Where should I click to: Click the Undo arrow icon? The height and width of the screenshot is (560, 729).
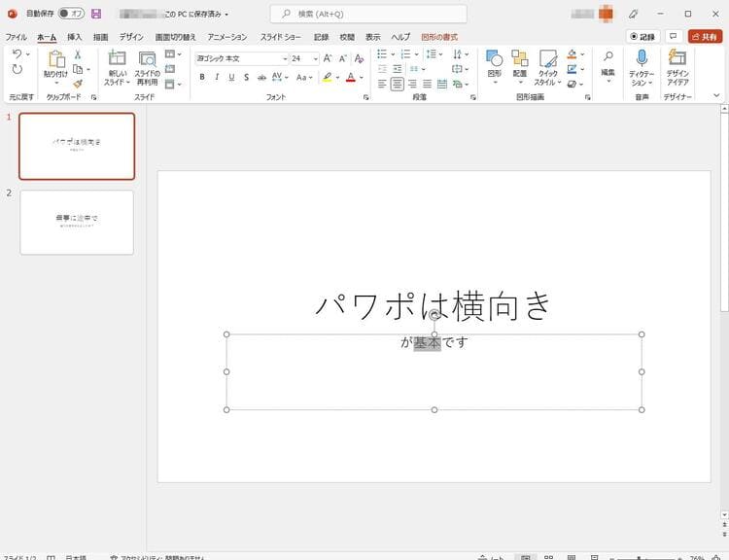coord(17,53)
